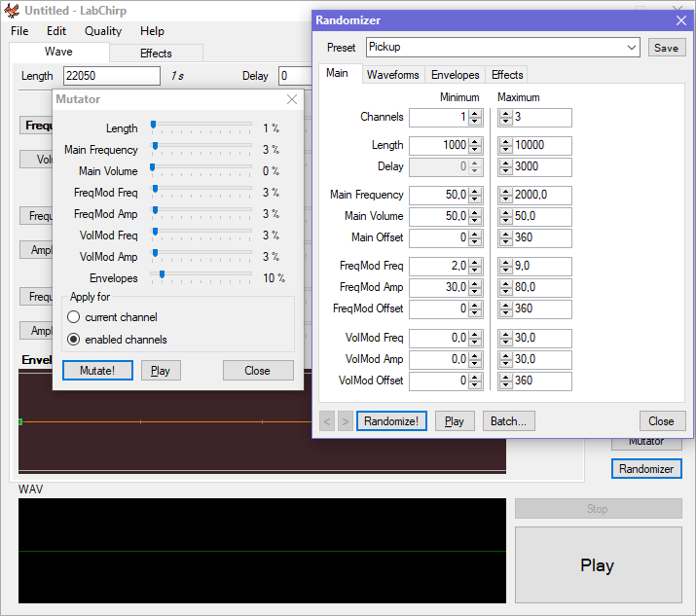Screen dimensions: 696x616
Task: Click the FreqMod Offset minimum spinner
Action: pyautogui.click(x=475, y=308)
